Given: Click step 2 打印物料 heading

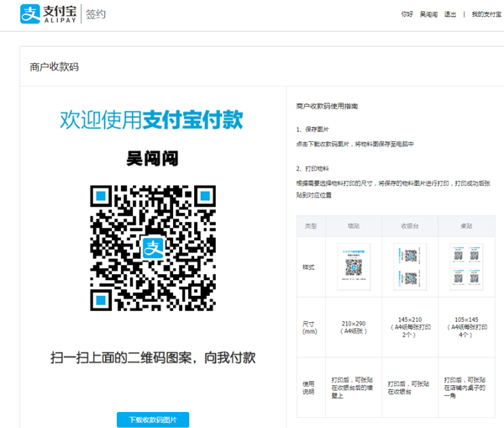Looking at the screenshot, I should coord(312,169).
